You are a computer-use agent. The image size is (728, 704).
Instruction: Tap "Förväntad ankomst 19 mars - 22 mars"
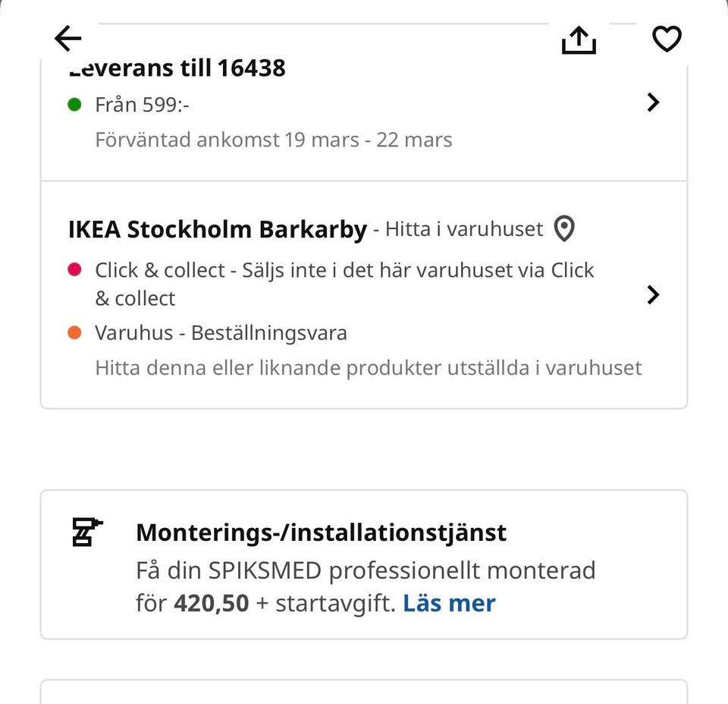click(273, 140)
